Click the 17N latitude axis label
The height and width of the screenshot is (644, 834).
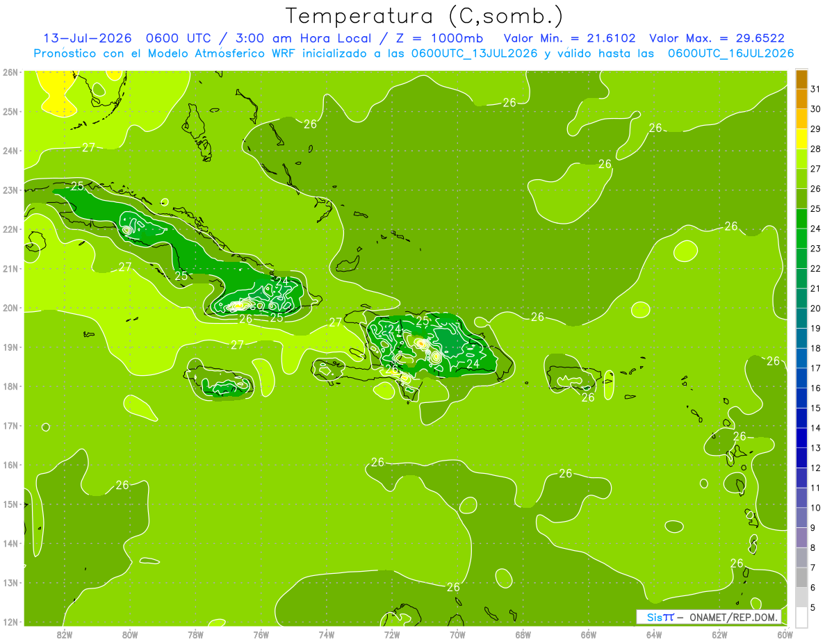10,425
